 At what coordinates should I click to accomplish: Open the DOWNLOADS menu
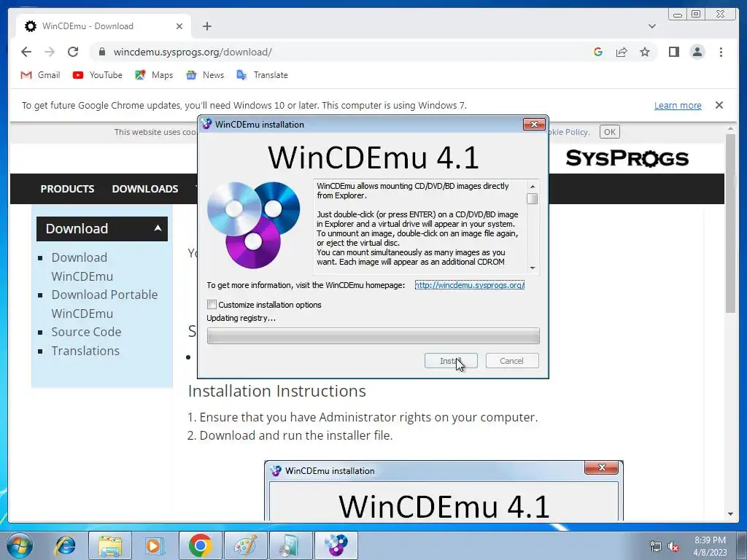click(x=145, y=189)
